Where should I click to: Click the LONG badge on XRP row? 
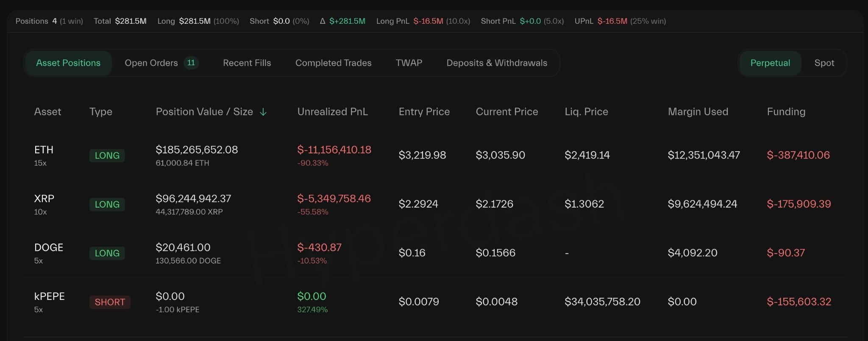[x=107, y=204]
